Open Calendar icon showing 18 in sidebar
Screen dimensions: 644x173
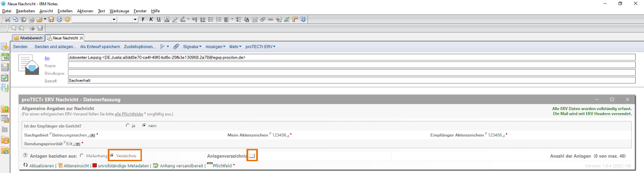5,57
